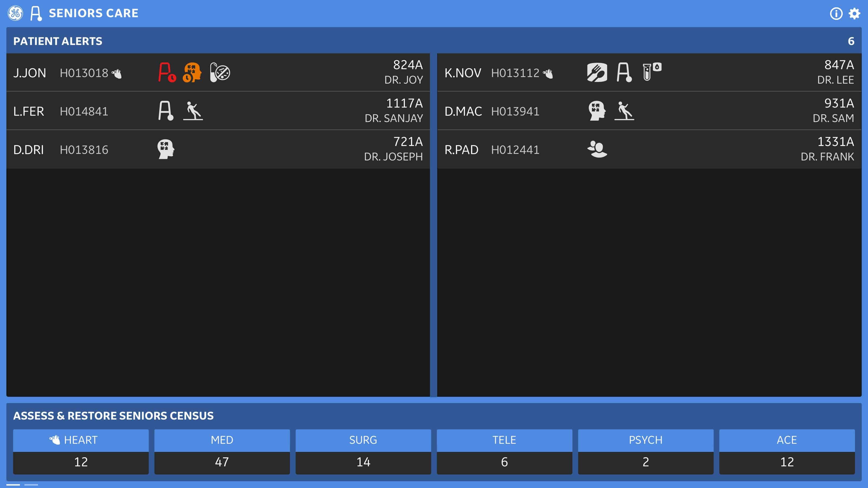Open the info icon in header
Viewport: 868px width, 488px height.
(836, 14)
